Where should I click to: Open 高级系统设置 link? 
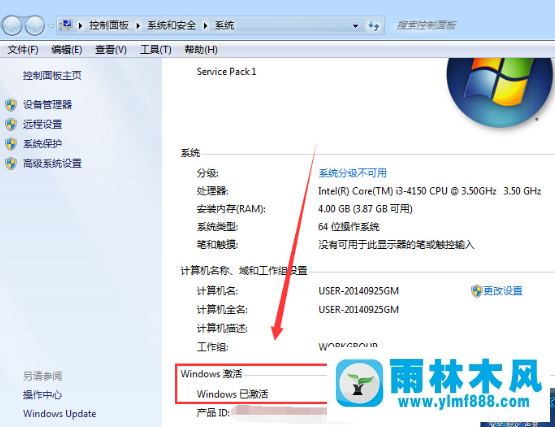(52, 164)
